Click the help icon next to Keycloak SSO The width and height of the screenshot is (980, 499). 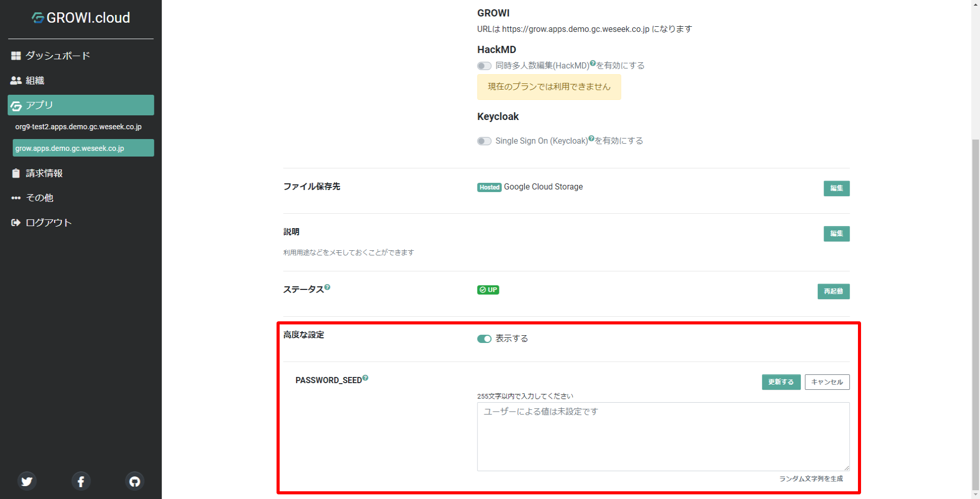[591, 139]
